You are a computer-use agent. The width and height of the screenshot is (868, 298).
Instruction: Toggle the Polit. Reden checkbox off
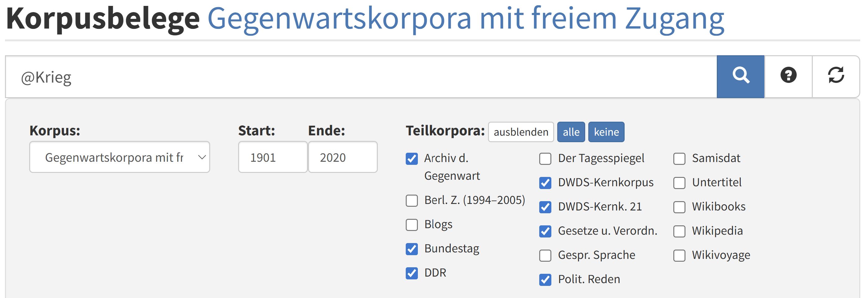coord(545,280)
